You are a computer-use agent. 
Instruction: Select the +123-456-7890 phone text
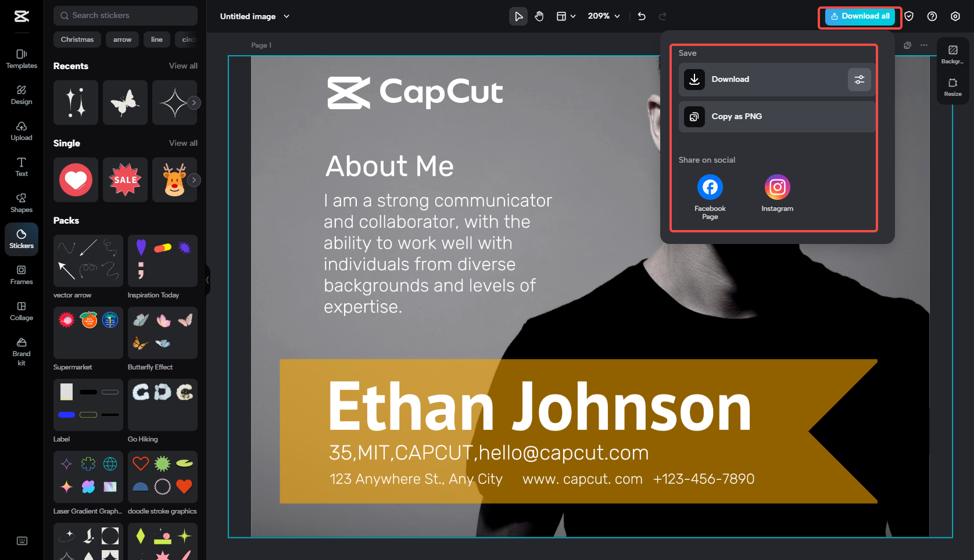(x=704, y=479)
